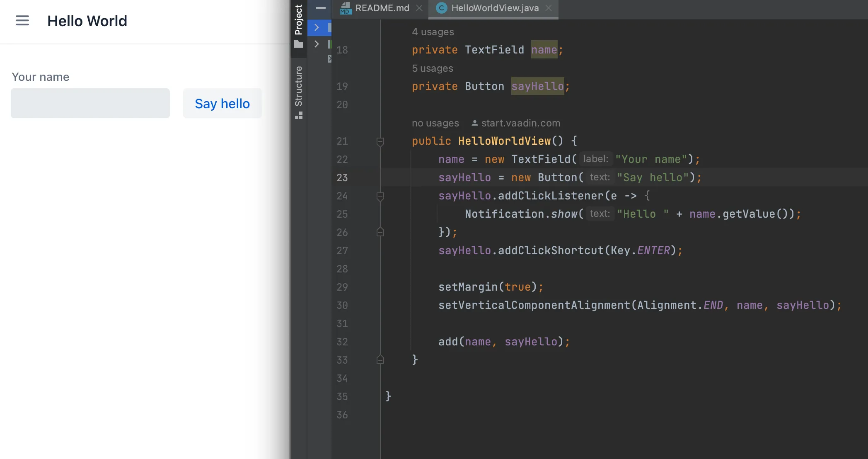The height and width of the screenshot is (459, 868).
Task: Open the navigation menu in Hello World app
Action: pyautogui.click(x=22, y=20)
